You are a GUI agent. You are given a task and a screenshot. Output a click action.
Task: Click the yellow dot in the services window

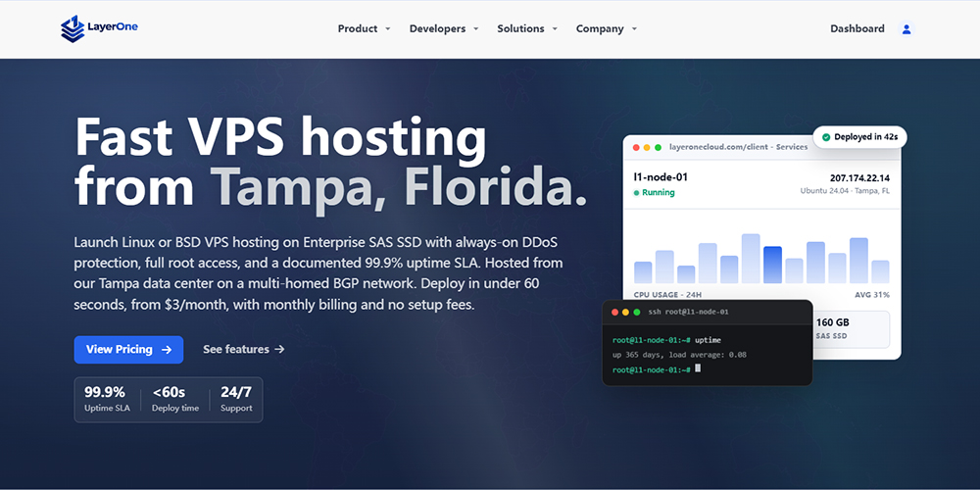click(x=647, y=148)
